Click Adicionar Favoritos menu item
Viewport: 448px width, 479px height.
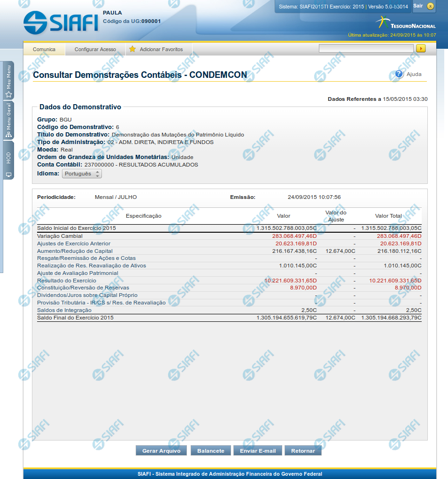161,49
